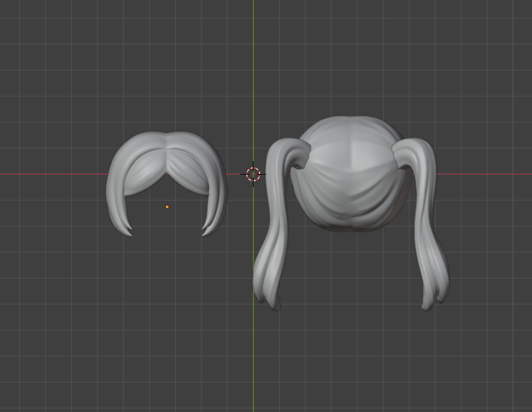
Task: Select the rounded top of the pigtail head
Action: click(350, 128)
